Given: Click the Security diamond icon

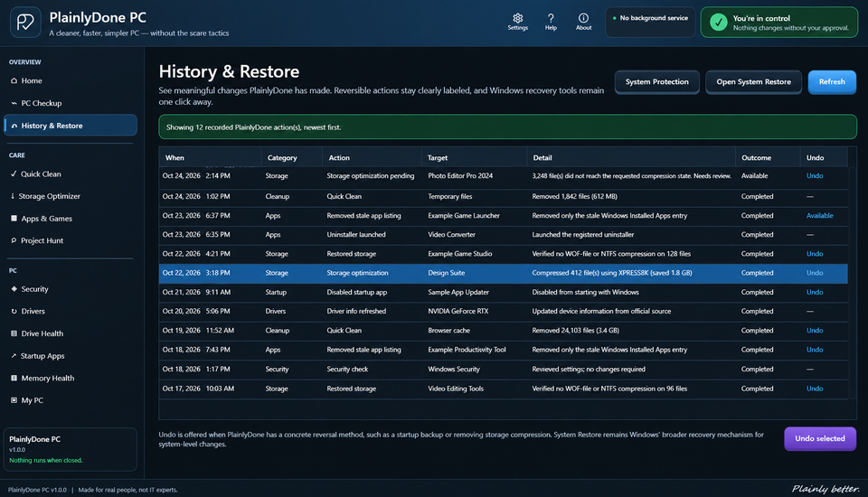Looking at the screenshot, I should coord(14,289).
